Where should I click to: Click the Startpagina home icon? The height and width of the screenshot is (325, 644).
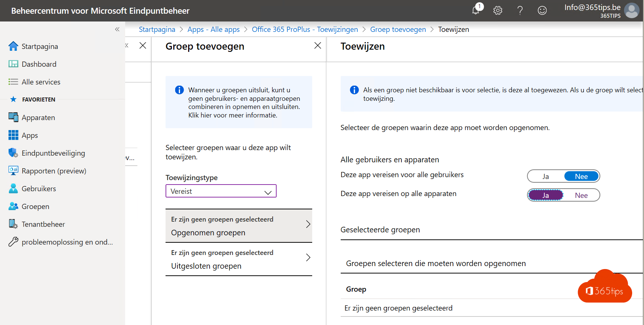coord(13,46)
